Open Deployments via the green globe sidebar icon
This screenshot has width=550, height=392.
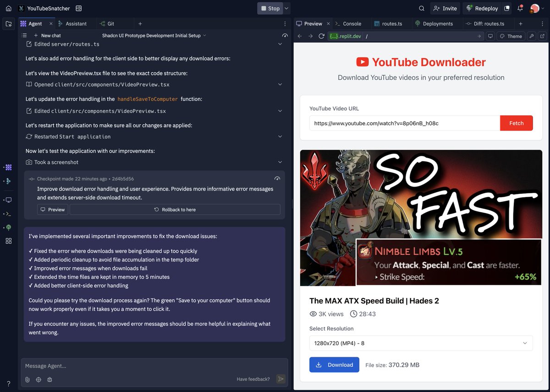click(8, 227)
